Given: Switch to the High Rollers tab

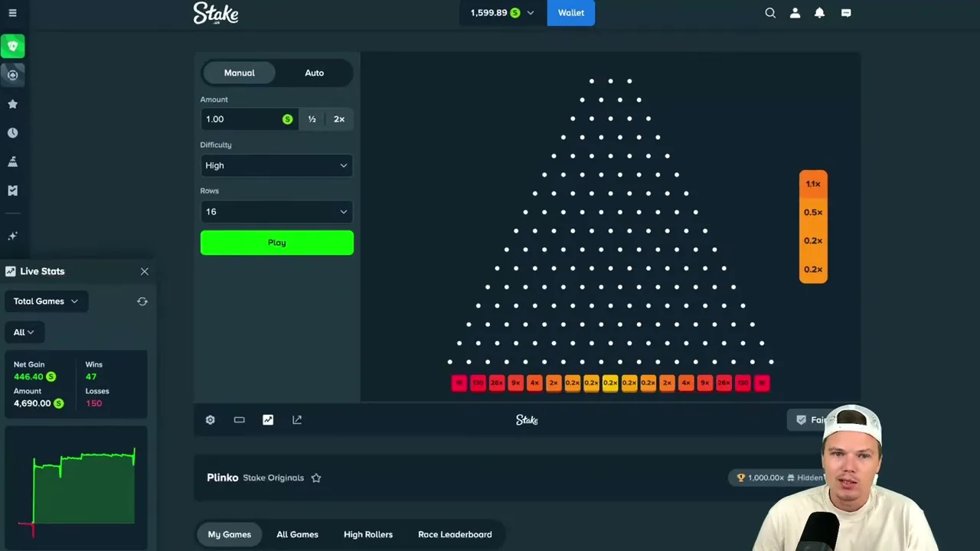Looking at the screenshot, I should [x=368, y=535].
